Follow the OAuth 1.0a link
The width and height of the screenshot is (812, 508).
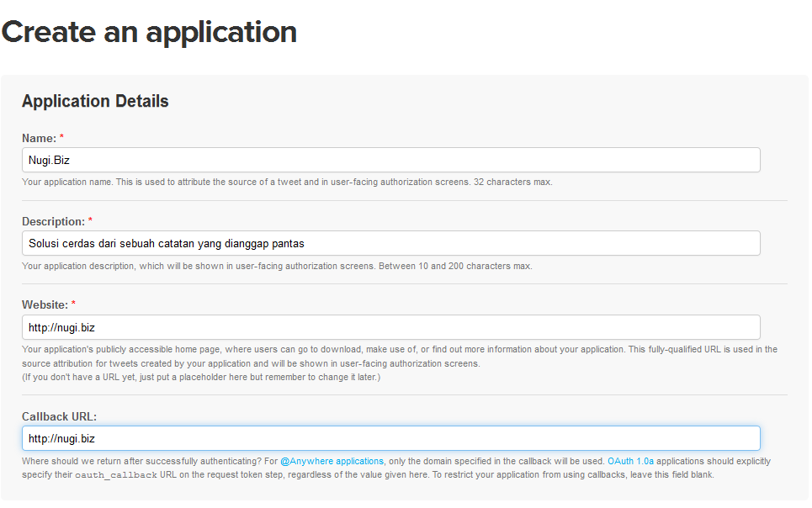click(630, 461)
